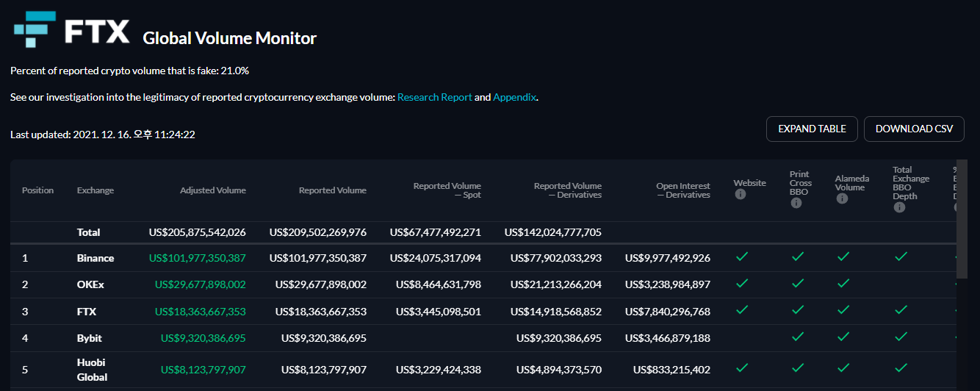Screen dimensions: 980x391
Task: Click FTX open interest US$7,840,296,768
Action: [668, 312]
